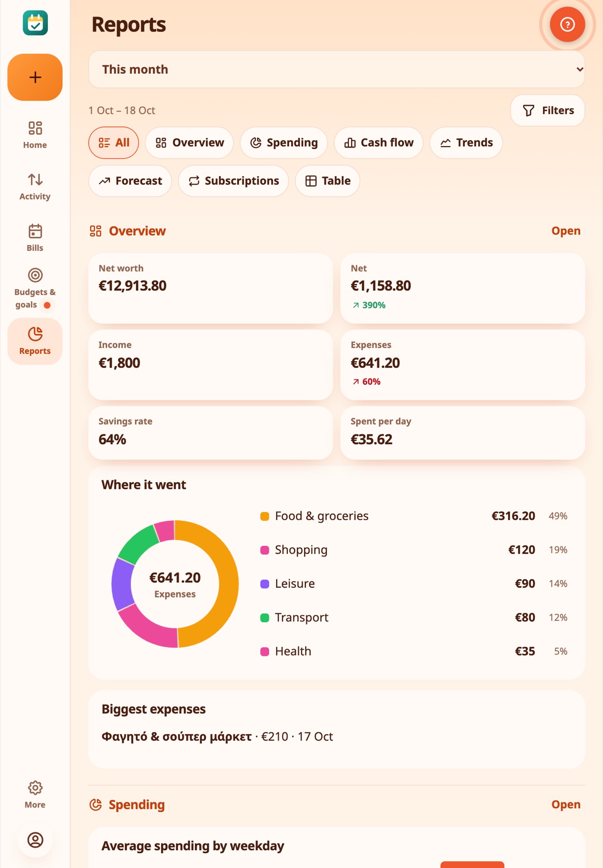Select the All report tab
603x868 pixels.
coord(114,143)
